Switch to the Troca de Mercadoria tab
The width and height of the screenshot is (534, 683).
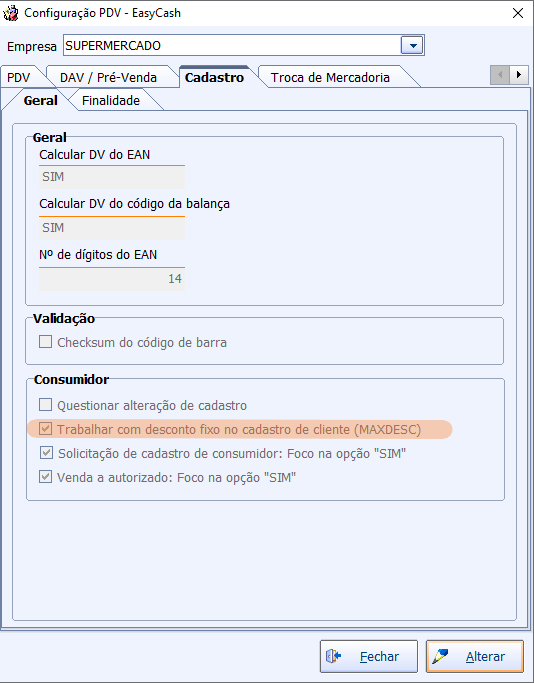pyautogui.click(x=330, y=78)
